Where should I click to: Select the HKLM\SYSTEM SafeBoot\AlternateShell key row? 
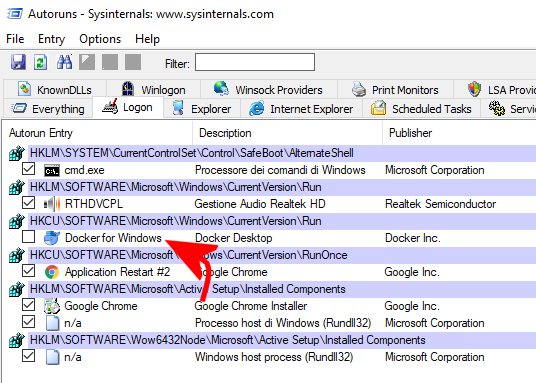coord(282,153)
